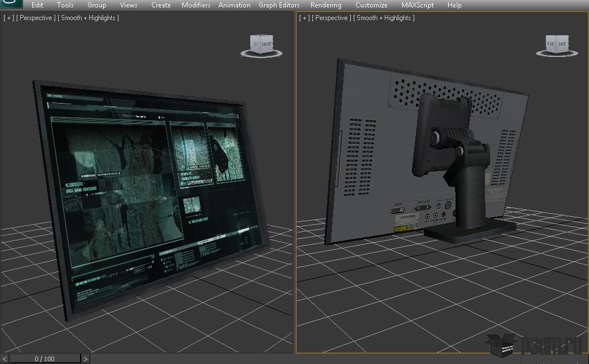Viewport: 589px width, 364px height.
Task: Open the [+] menu in the right viewport
Action: coord(304,18)
